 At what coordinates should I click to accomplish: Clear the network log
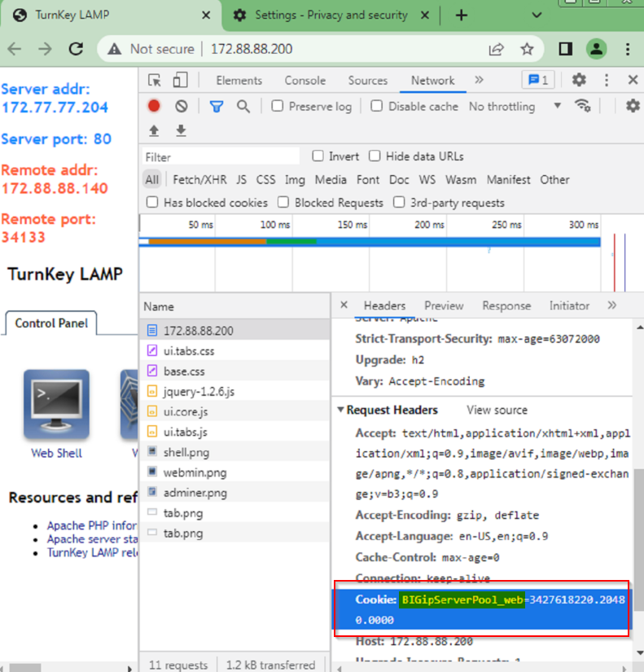(182, 106)
